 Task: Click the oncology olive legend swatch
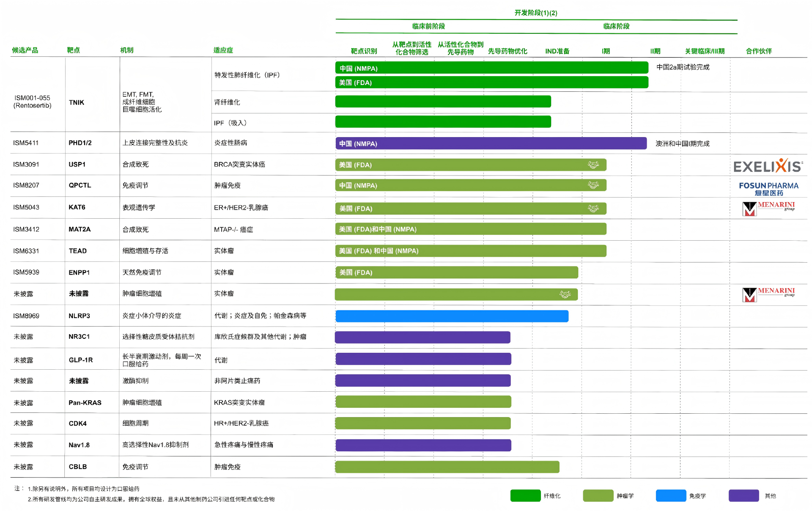click(598, 495)
